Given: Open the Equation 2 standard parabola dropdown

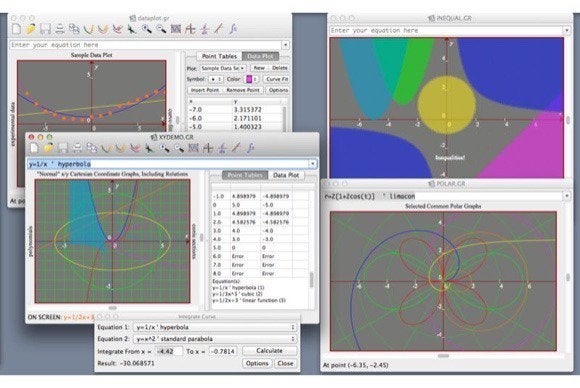Looking at the screenshot, I should 215,339.
